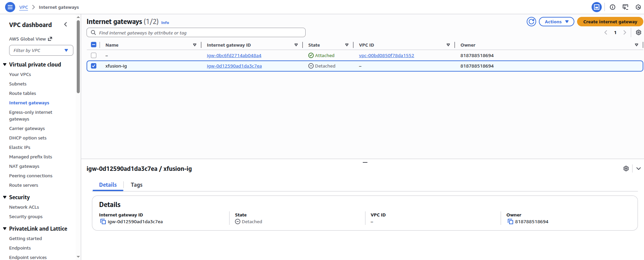Open Elastic IPs in sidebar
This screenshot has height=260, width=644.
click(20, 147)
